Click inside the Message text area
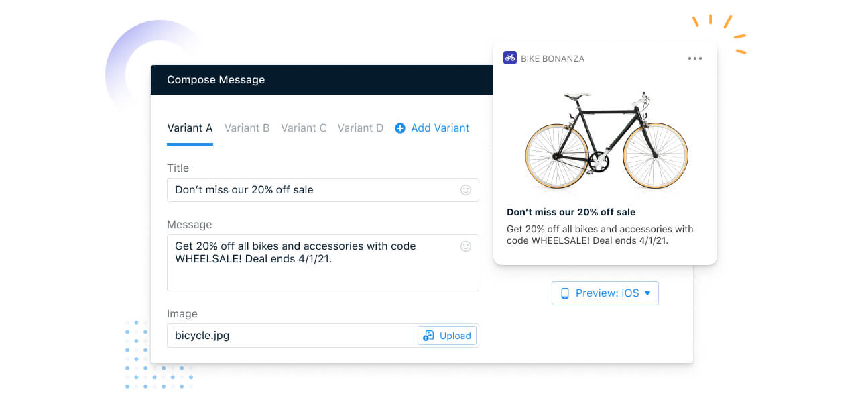 323,262
